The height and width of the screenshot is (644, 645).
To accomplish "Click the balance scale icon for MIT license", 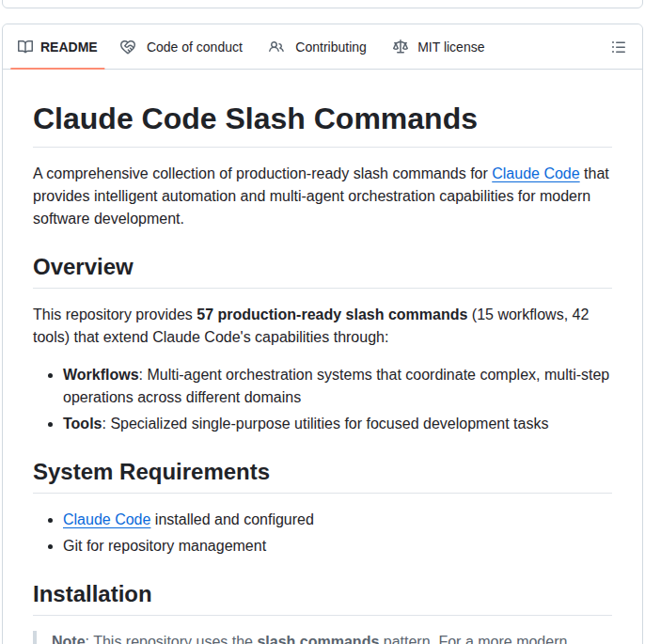I will (401, 47).
